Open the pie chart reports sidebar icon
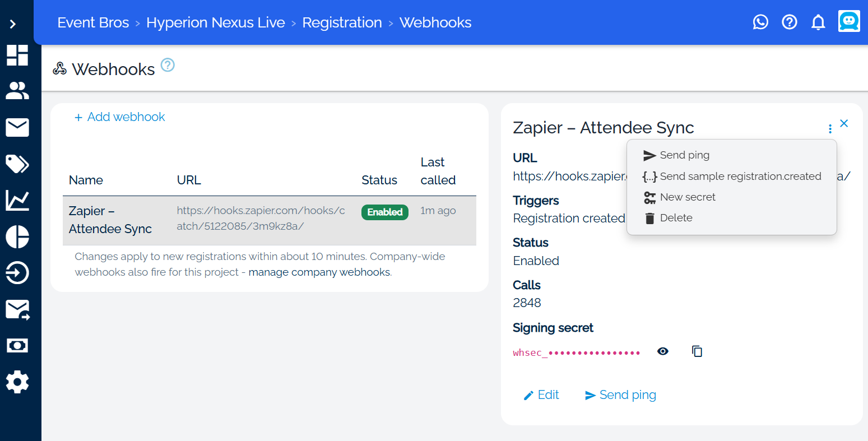Viewport: 868px width, 441px height. click(17, 236)
